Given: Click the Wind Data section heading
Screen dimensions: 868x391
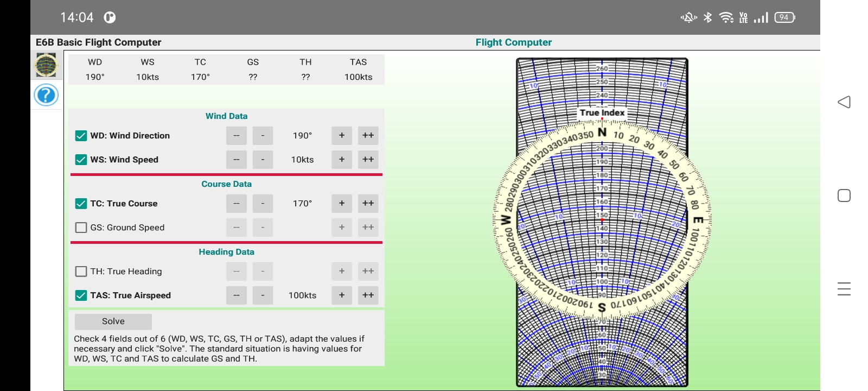Looking at the screenshot, I should 227,116.
